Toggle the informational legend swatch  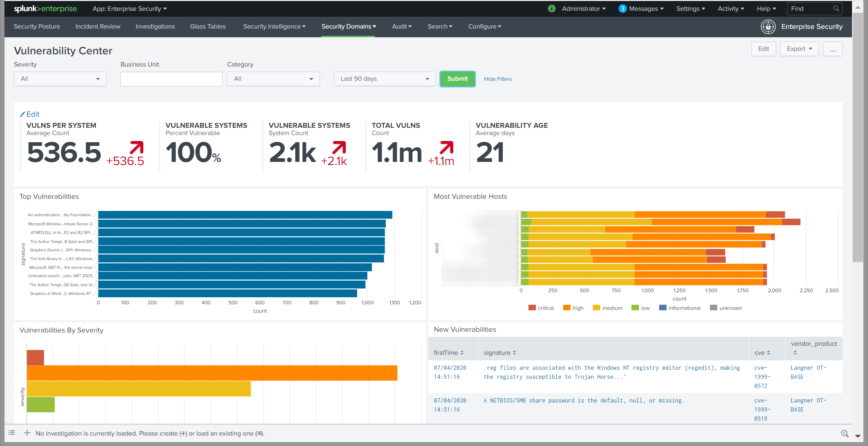coord(663,308)
